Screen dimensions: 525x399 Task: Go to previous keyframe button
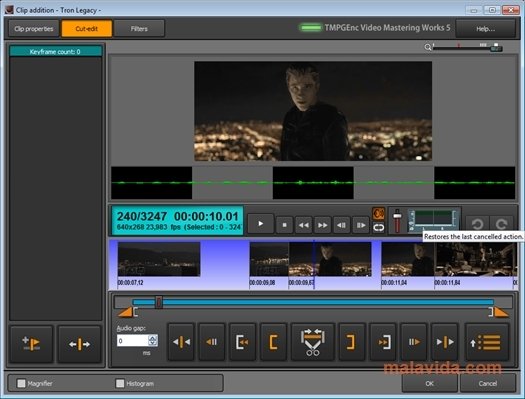tap(181, 342)
